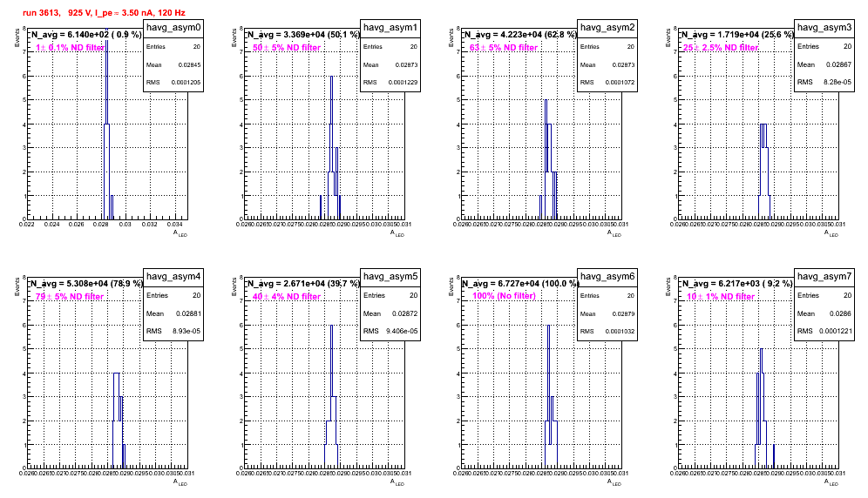Viewport: 868px width, 498px height.
Task: Click Mean value 0.02881 in havg_asym4 box
Action: click(188, 313)
